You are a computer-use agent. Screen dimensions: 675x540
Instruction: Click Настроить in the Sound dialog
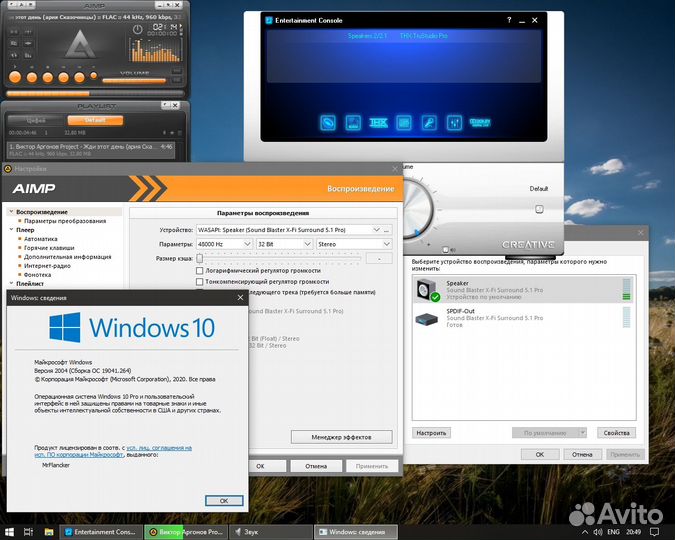(431, 433)
